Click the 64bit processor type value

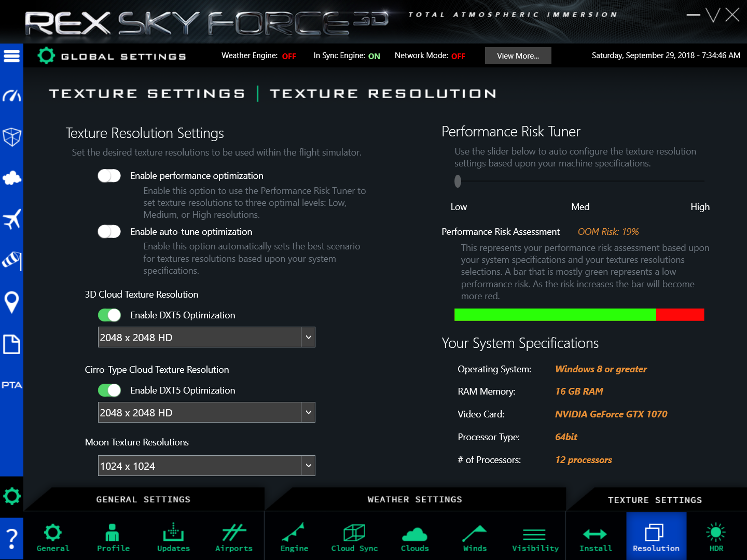[566, 437]
